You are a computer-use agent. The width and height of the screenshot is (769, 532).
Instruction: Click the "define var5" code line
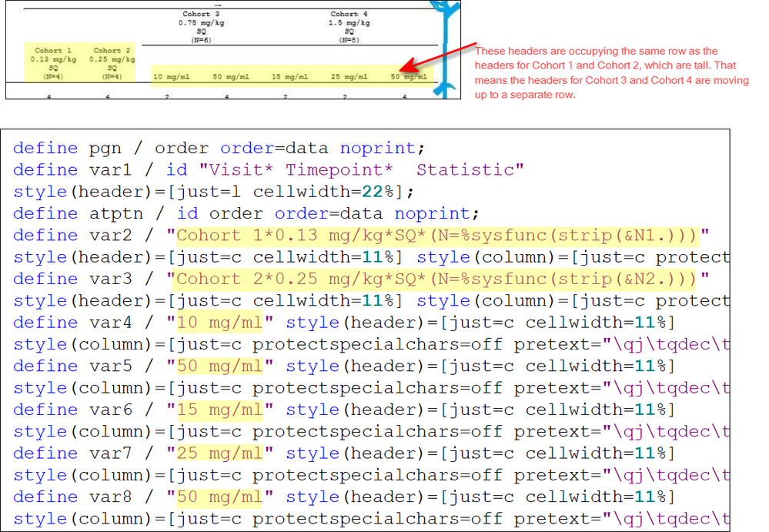(344, 366)
